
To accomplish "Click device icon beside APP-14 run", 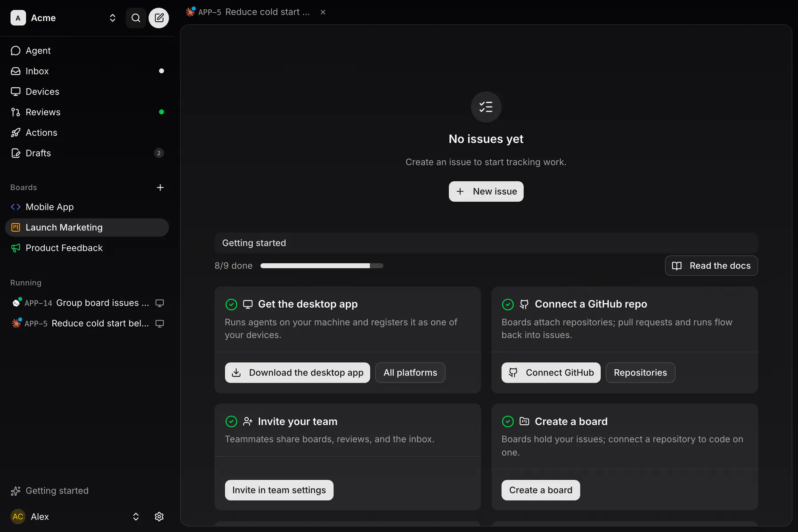I will tap(160, 303).
